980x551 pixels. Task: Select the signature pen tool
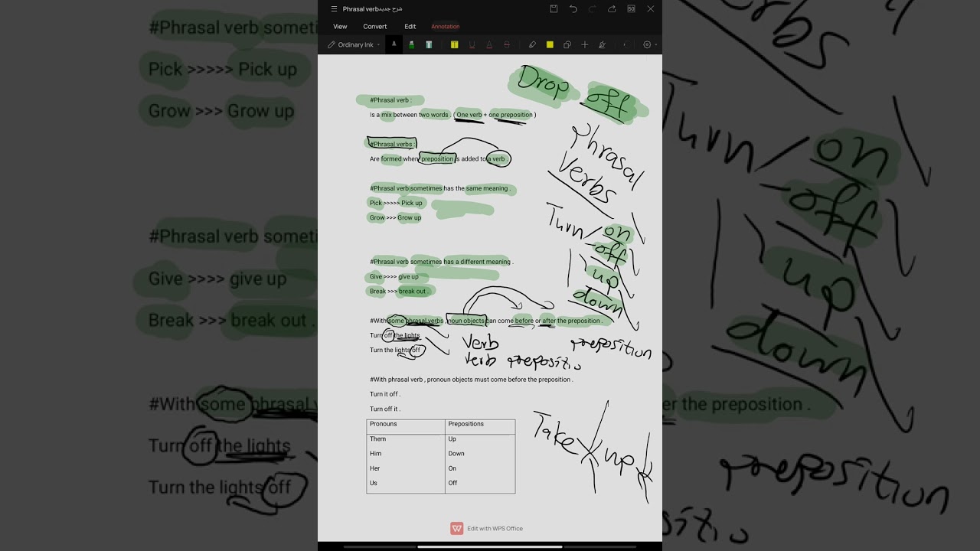coord(602,44)
